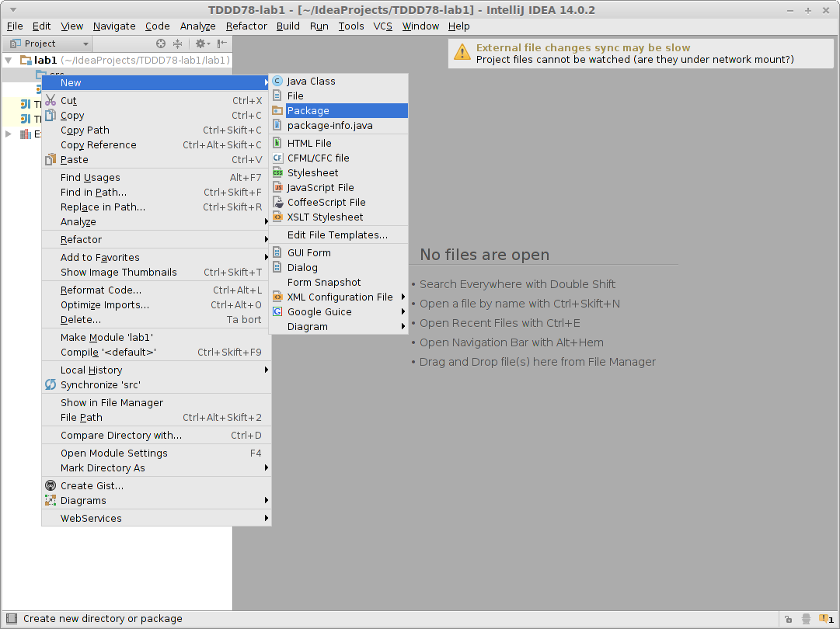Choose Make Module 'lab1'
840x629 pixels.
tap(156, 338)
